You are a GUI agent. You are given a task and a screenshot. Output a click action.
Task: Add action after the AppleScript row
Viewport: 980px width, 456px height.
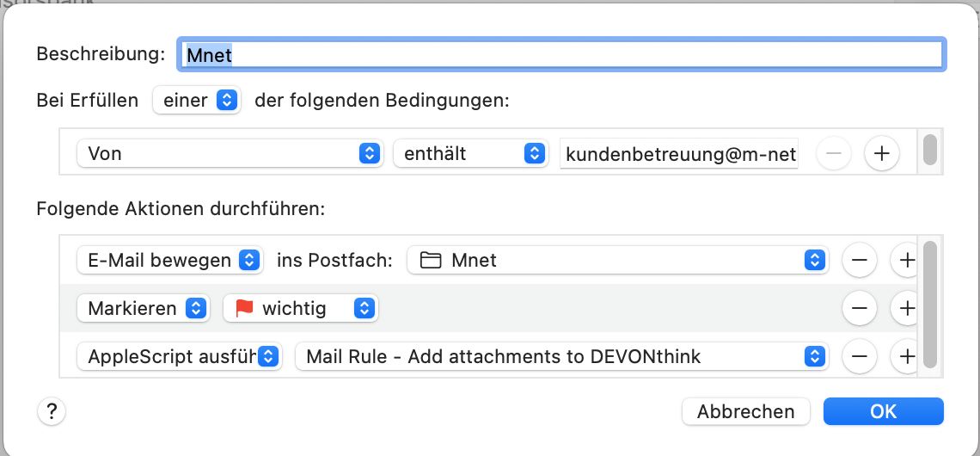tap(905, 356)
